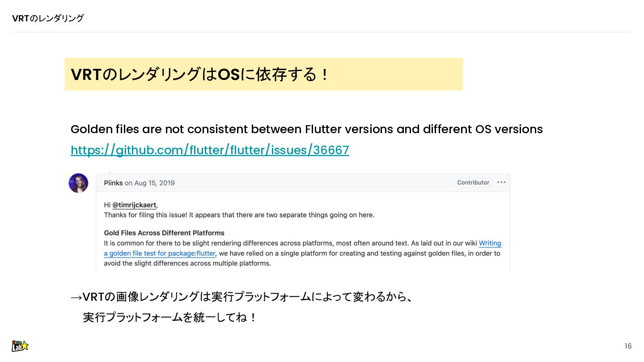Image resolution: width=644 pixels, height=362 pixels.
Task: Click the Piinks user avatar
Action: click(x=78, y=183)
